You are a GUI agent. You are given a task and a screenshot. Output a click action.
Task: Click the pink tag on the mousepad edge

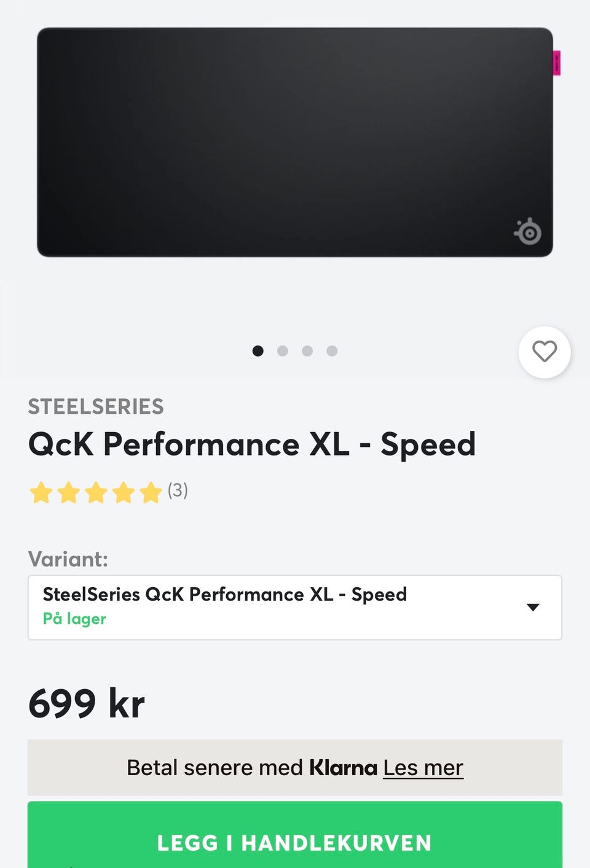point(557,63)
